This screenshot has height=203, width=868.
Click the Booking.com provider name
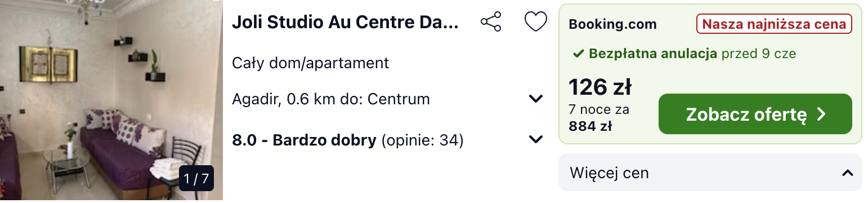point(612,24)
